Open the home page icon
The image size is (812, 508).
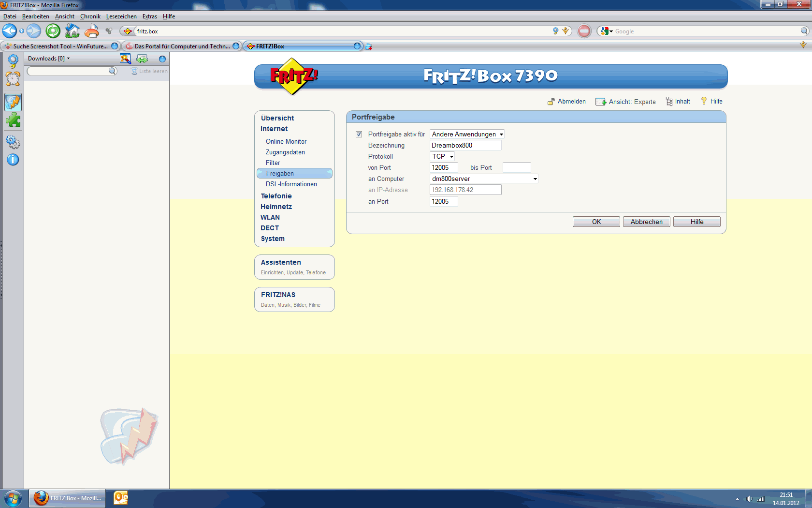[72, 31]
